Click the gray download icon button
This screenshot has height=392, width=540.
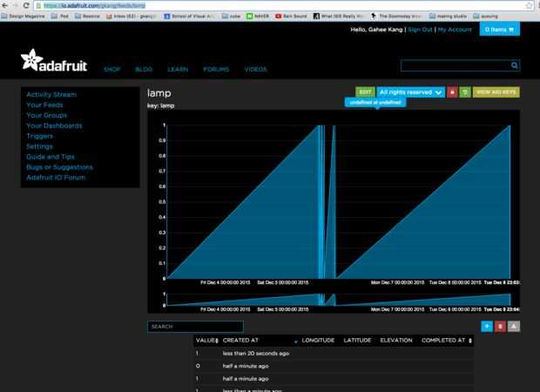(514, 326)
